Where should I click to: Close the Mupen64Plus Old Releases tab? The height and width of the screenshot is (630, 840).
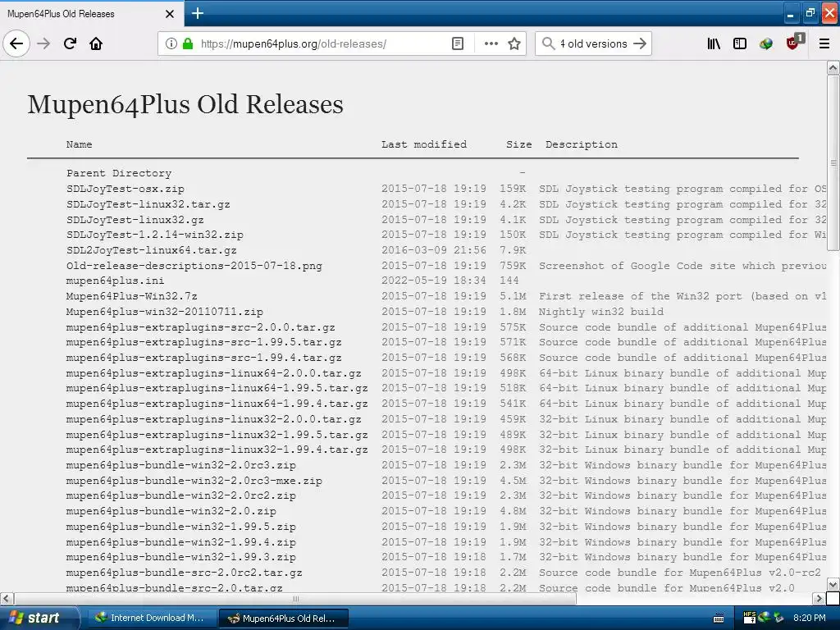[x=170, y=14]
